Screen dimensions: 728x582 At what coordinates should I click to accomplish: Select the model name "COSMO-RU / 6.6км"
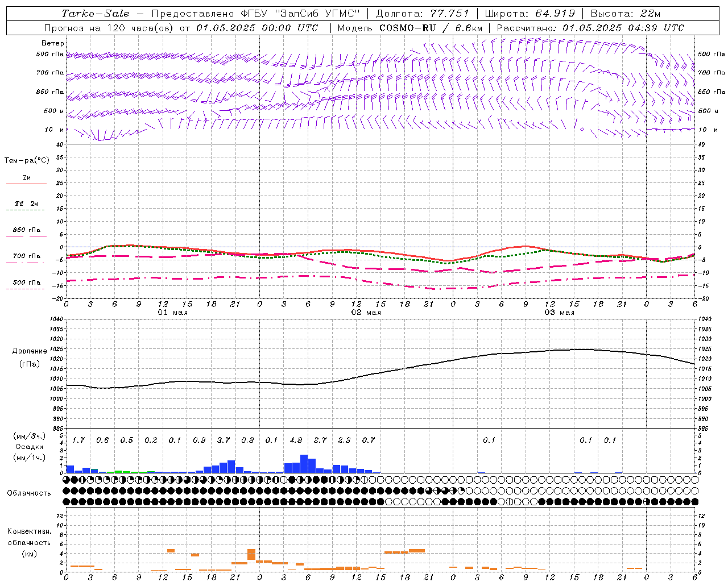[431, 28]
